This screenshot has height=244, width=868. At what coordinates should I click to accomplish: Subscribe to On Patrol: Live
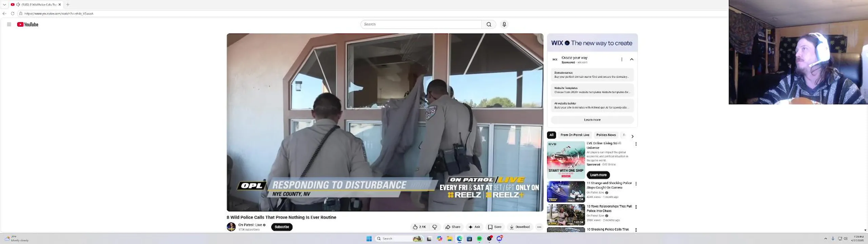(282, 227)
